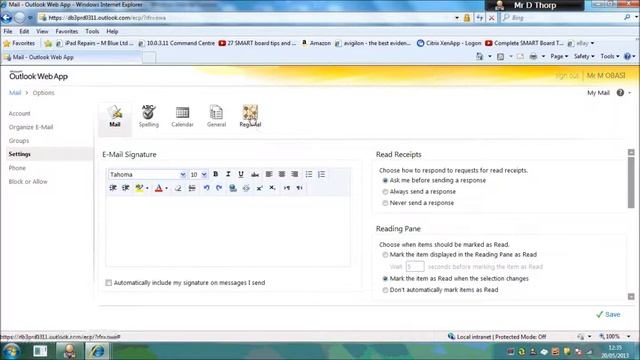Toggle underline in signature editor
This screenshot has height=360, width=640.
[x=241, y=174]
